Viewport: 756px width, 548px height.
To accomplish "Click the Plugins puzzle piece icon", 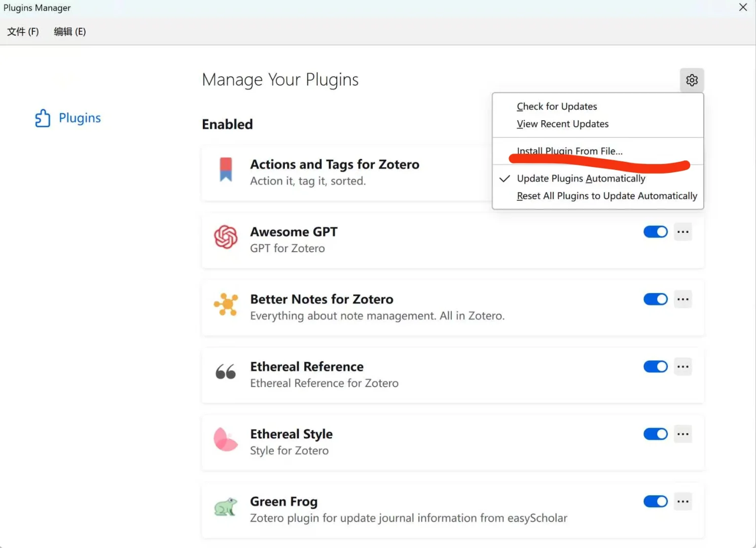I will pyautogui.click(x=43, y=118).
